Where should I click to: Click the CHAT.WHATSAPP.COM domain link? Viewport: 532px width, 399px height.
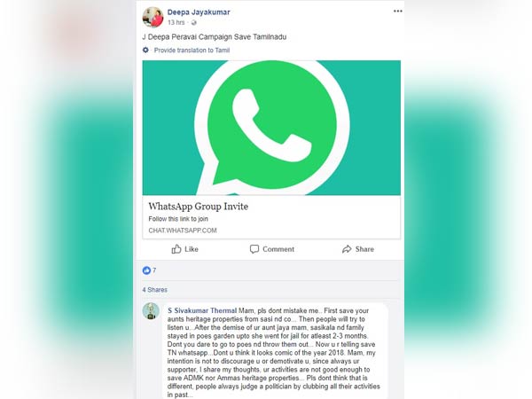[183, 231]
